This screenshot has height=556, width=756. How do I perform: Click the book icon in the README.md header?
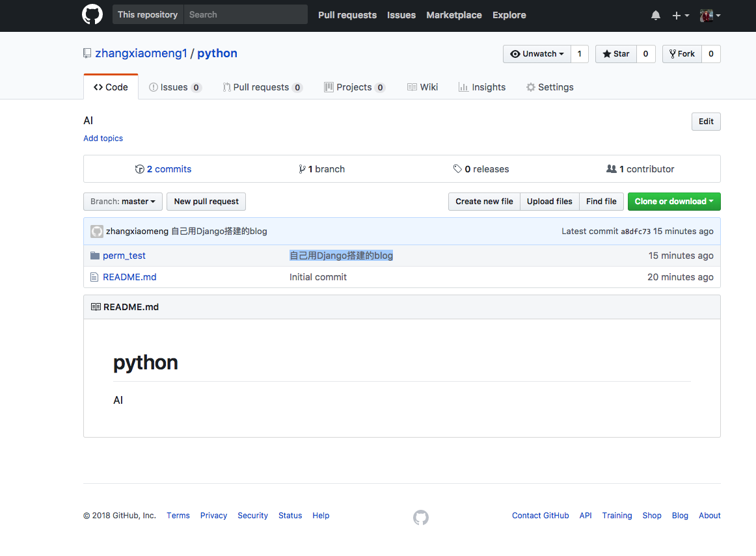pyautogui.click(x=96, y=307)
